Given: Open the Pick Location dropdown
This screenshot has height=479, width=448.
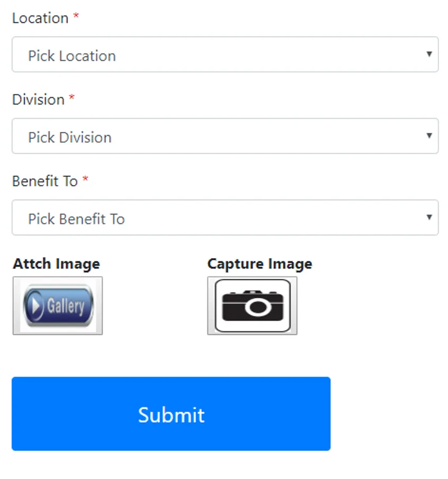Looking at the screenshot, I should point(225,55).
